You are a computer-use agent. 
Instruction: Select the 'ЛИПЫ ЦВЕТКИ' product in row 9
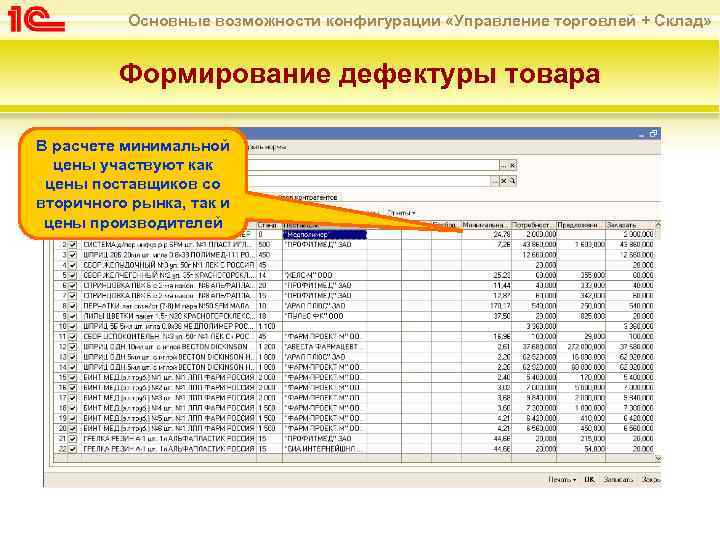(x=168, y=316)
